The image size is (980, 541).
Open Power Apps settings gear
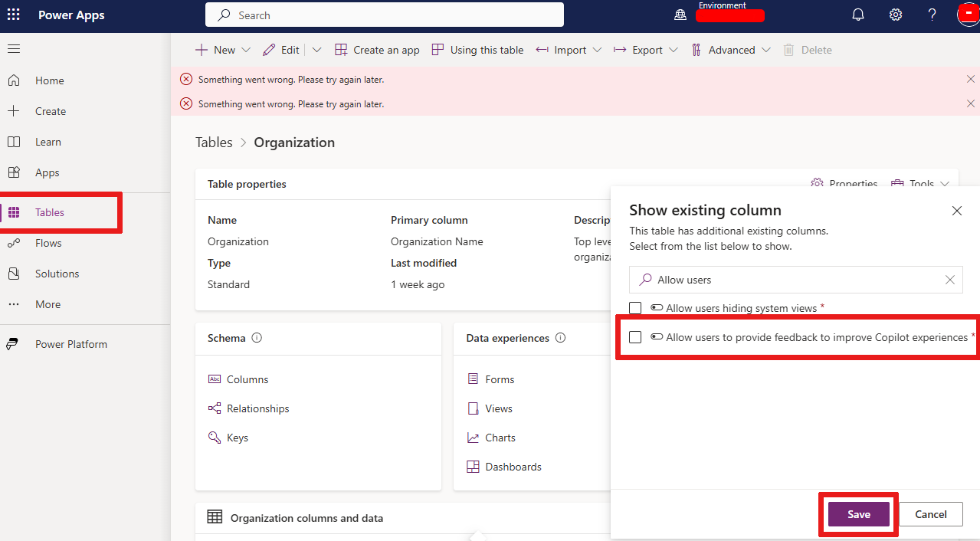[895, 15]
